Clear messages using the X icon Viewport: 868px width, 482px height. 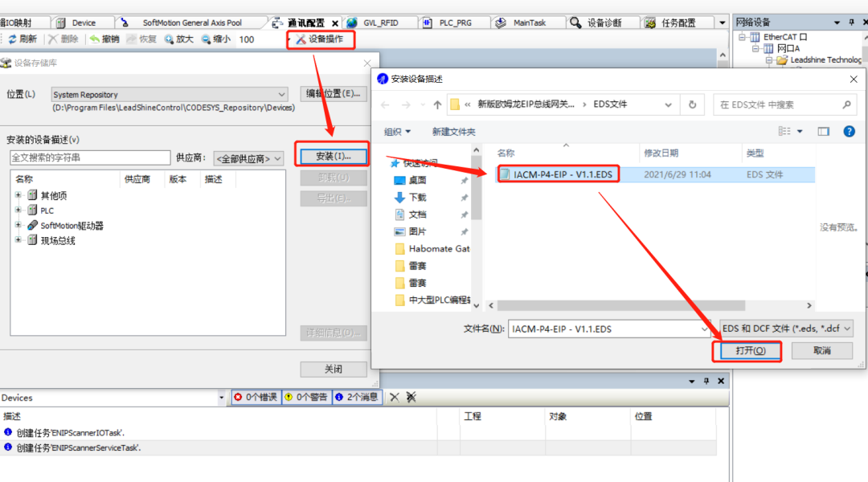394,397
